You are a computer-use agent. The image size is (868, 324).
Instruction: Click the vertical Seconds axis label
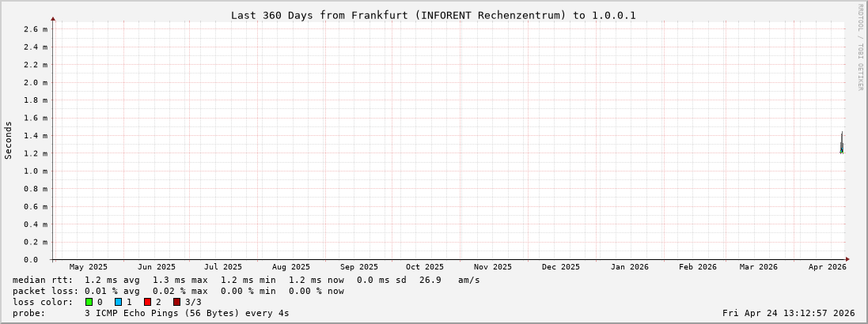point(9,140)
